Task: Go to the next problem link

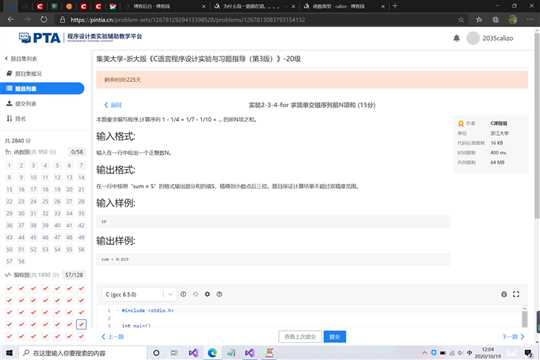Action: 513,337
